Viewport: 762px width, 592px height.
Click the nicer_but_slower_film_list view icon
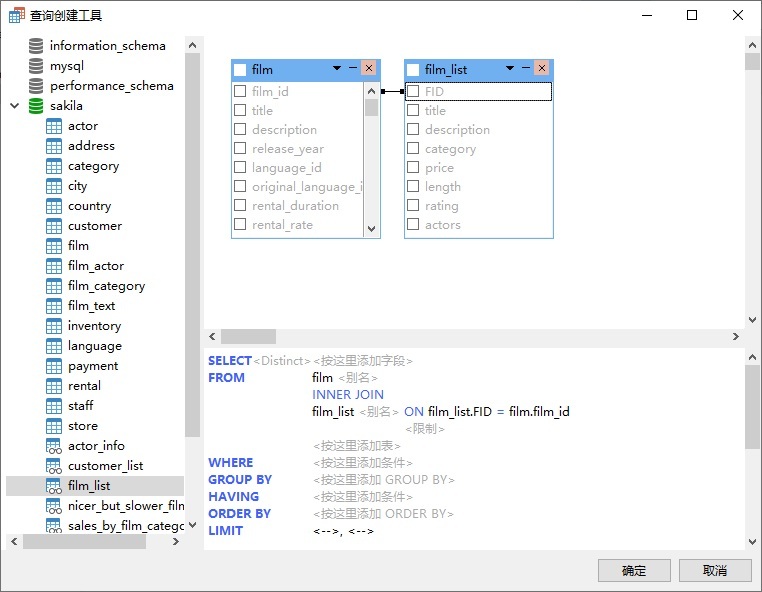54,506
